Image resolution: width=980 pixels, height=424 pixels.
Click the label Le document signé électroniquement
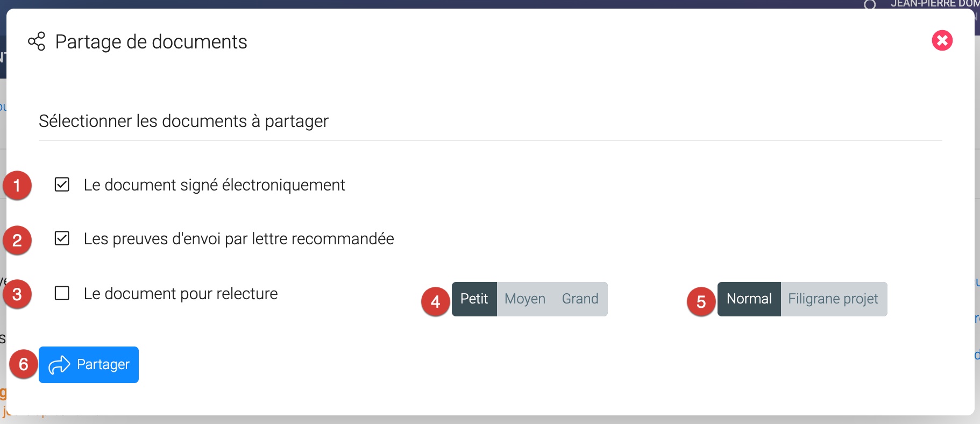pos(214,185)
